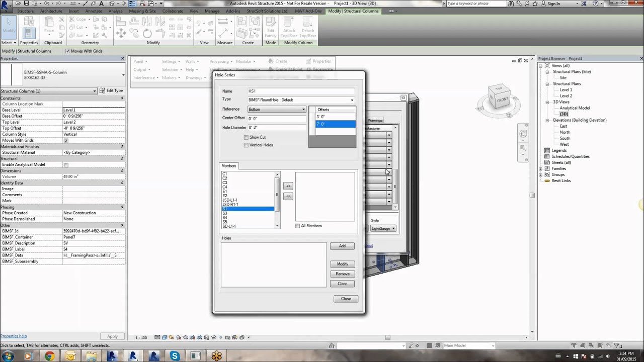Screen dimensions: 644x362
Task: Open the Annotate ribbon tab
Action: pyautogui.click(x=94, y=11)
